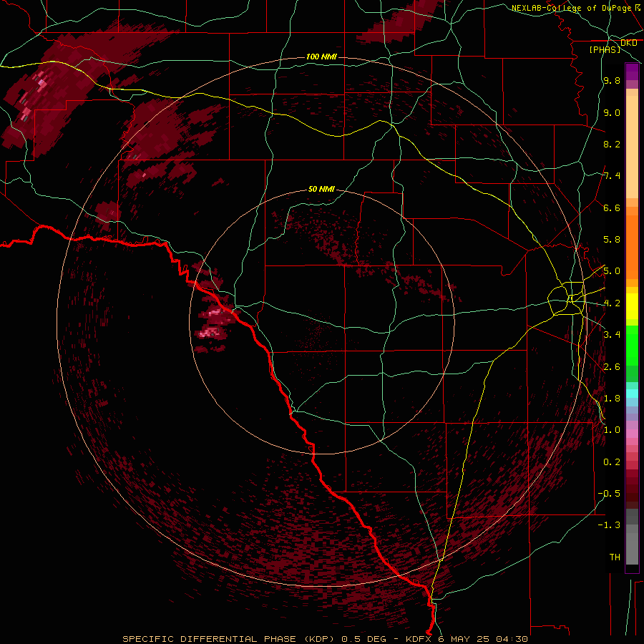Click the 8.2 value on color scale

tap(612, 144)
